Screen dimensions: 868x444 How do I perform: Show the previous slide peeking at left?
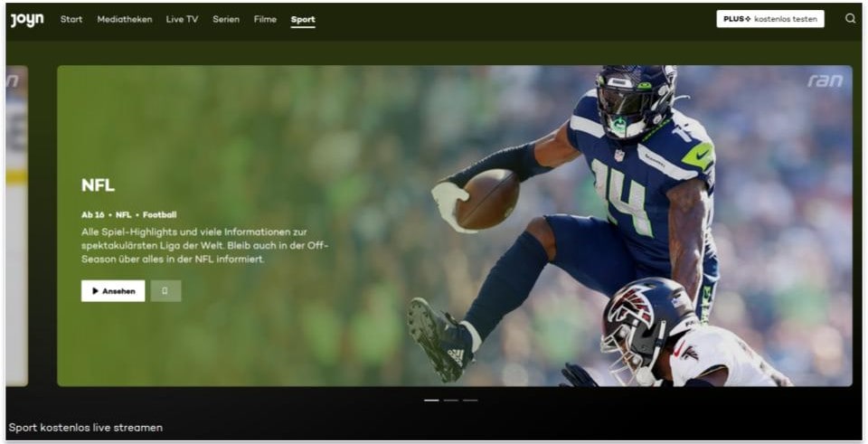[16, 226]
